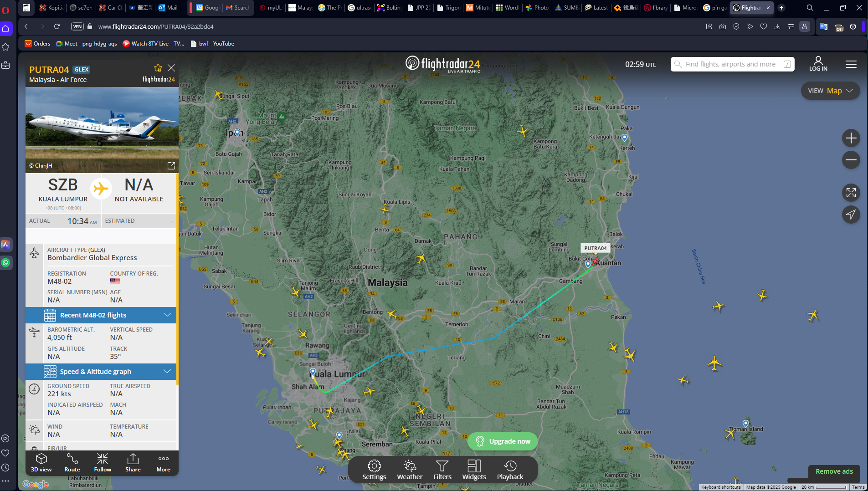Click the aircraft photo thumbnail
Screen dimensions: 868x491
coord(102,130)
